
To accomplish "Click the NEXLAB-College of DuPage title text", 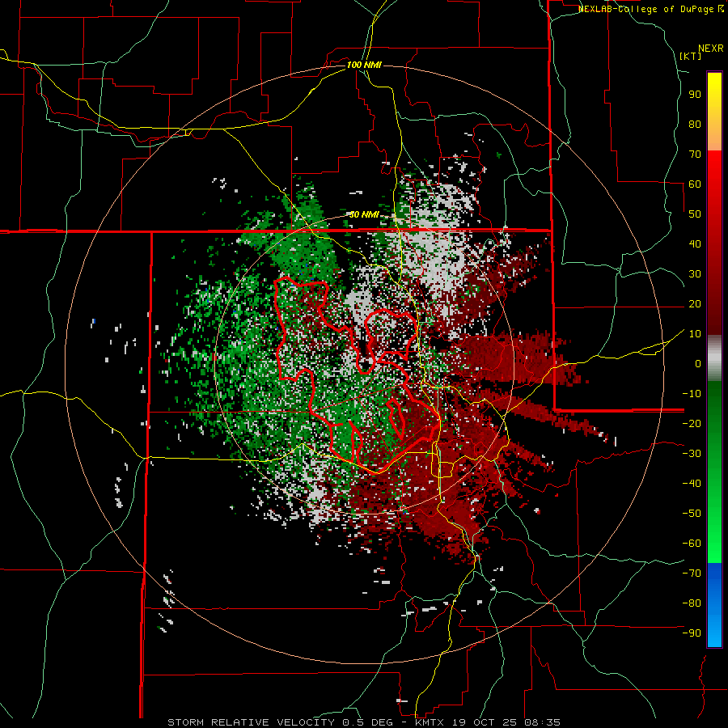I will click(x=646, y=9).
